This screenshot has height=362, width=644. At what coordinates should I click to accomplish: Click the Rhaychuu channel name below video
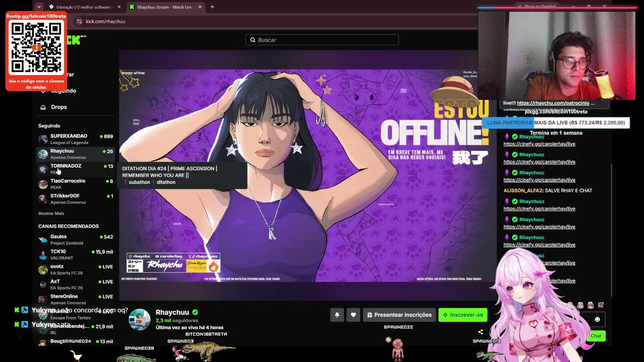pos(172,312)
